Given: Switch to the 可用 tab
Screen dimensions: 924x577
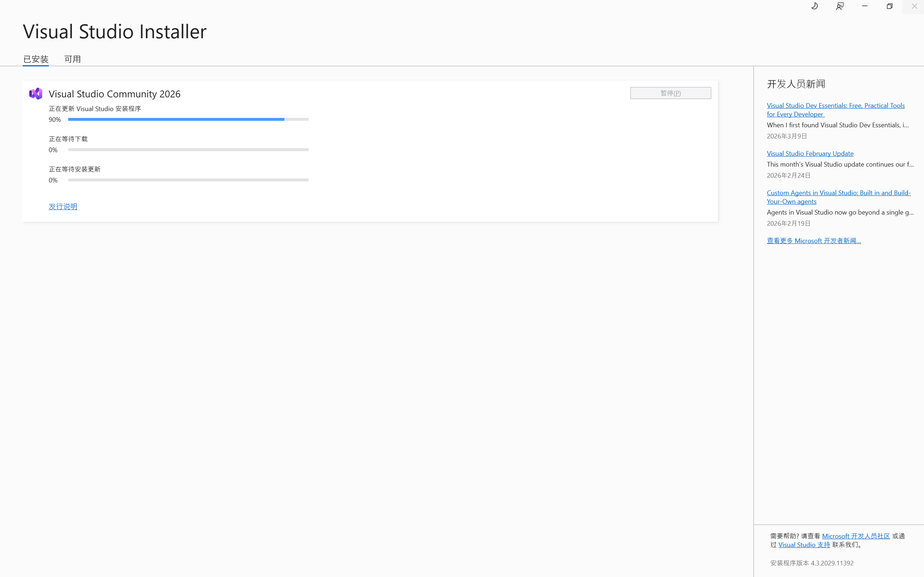Looking at the screenshot, I should 73,59.
